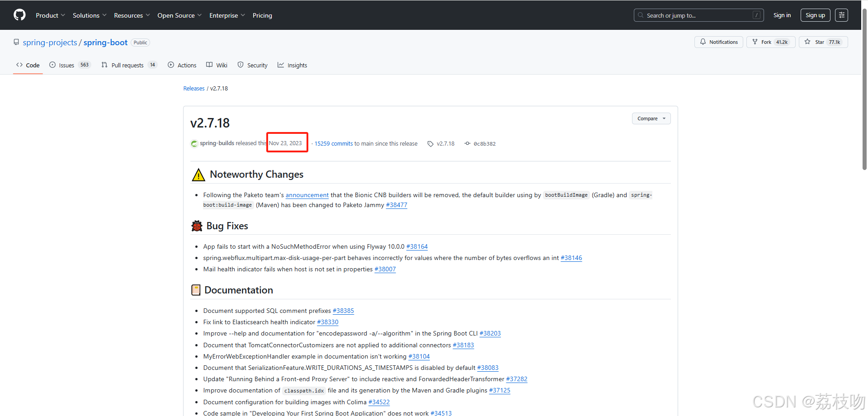Open issue #38385 about SQL comment prefixes
The height and width of the screenshot is (416, 868).
coord(343,311)
